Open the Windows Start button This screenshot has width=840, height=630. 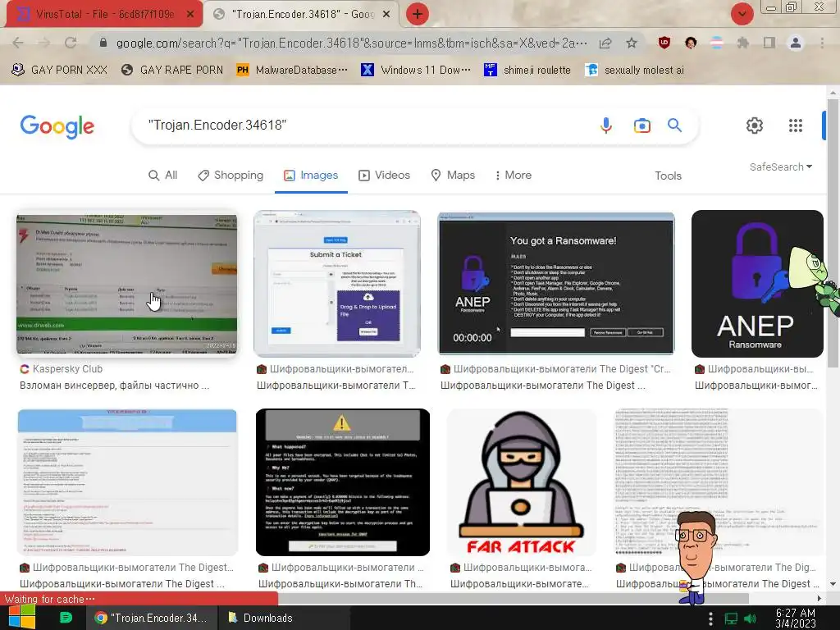[x=21, y=617]
